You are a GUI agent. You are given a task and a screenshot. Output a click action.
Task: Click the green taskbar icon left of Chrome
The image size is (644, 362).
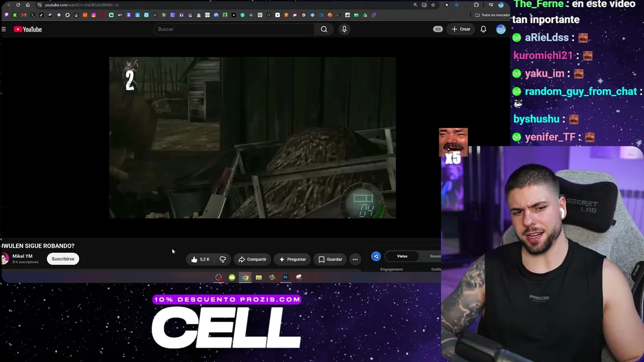(x=232, y=278)
